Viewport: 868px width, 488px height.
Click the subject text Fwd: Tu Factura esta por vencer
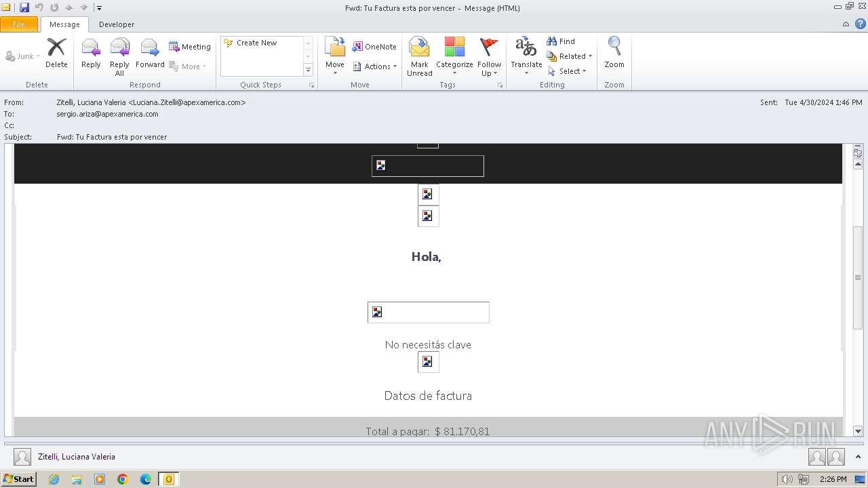point(112,137)
